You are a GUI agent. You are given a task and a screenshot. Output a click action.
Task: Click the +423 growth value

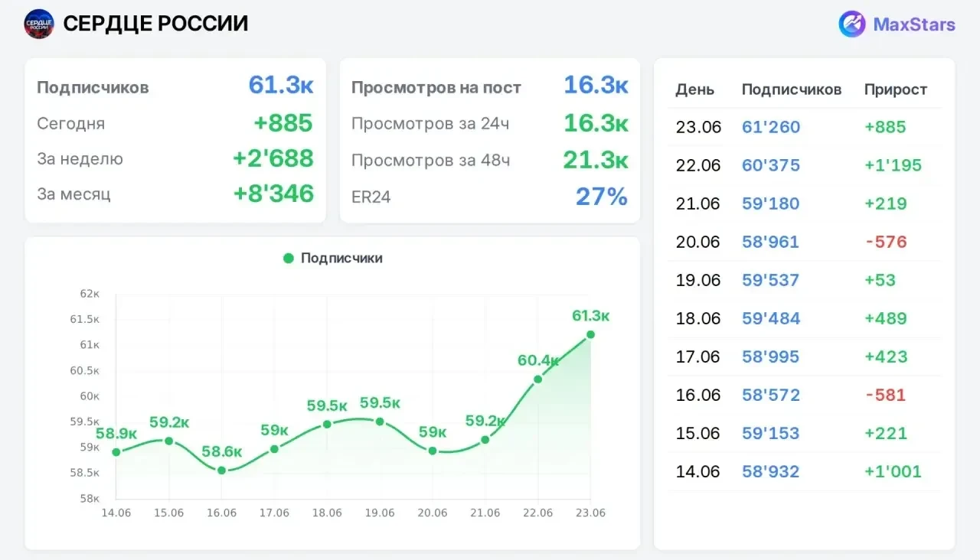(886, 357)
